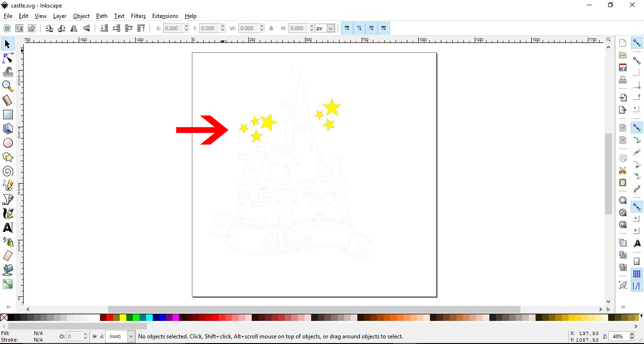Open the (root) layer dropdown
Viewport: 644px width, 344px height.
pos(131,336)
